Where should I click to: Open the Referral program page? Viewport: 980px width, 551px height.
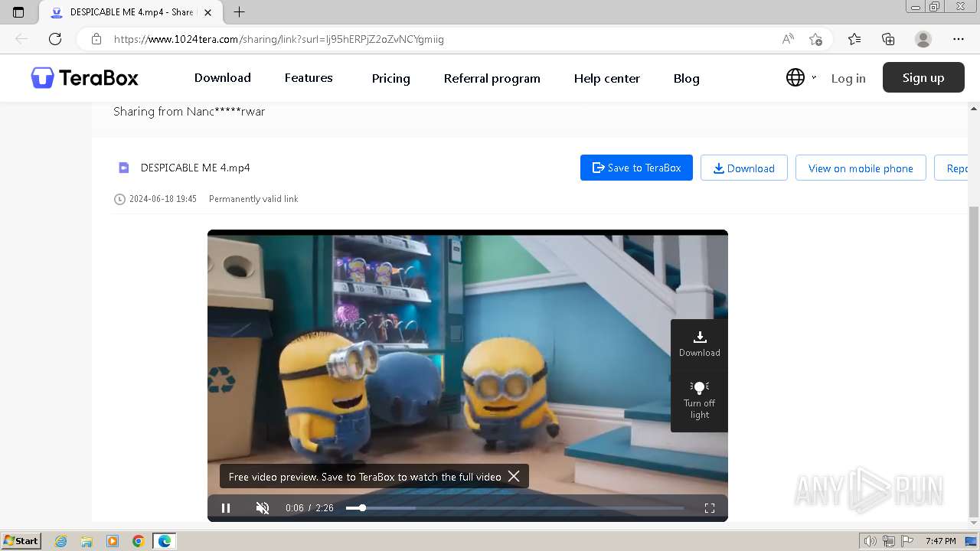point(492,78)
